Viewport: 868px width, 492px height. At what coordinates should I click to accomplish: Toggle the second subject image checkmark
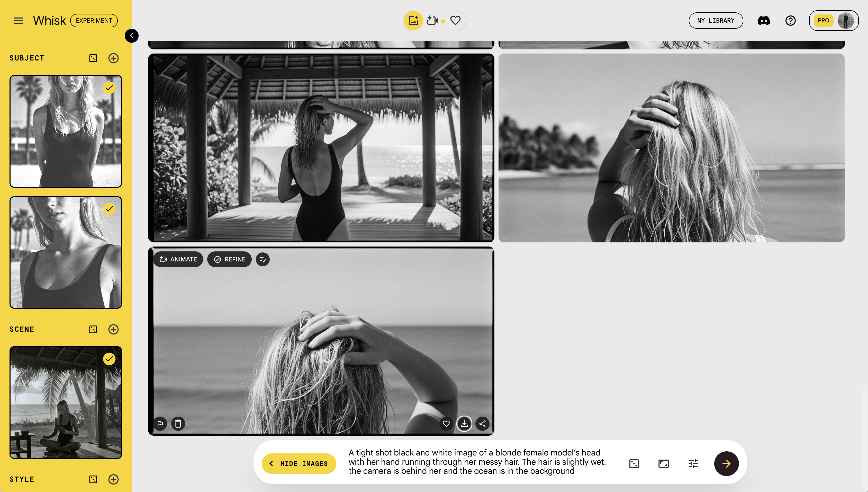pyautogui.click(x=109, y=209)
